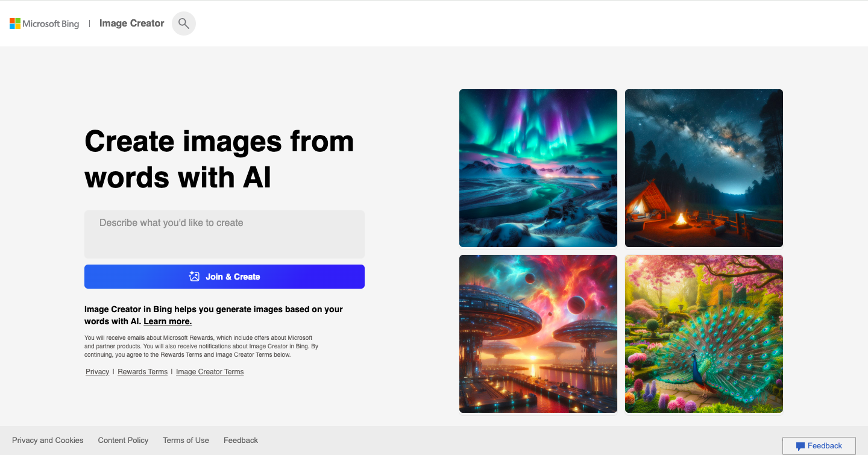Click the Join & Create button
The height and width of the screenshot is (455, 868).
click(x=224, y=276)
